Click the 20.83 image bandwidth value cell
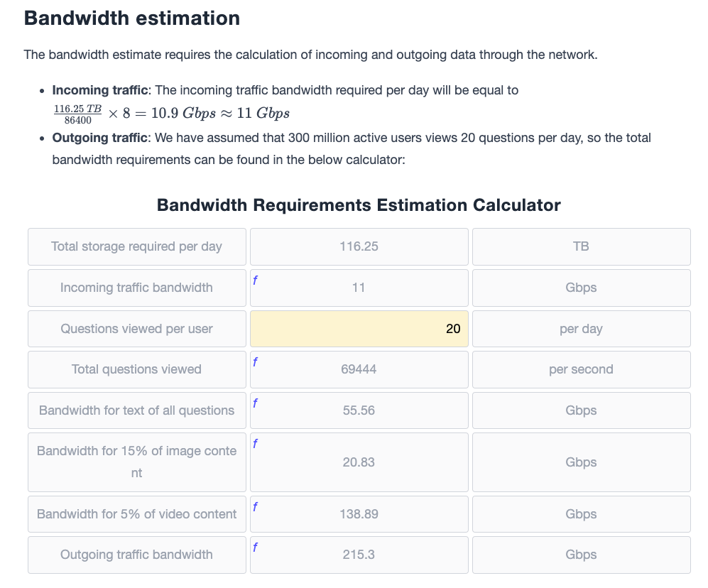Screen dimensions: 708x588 pyautogui.click(x=359, y=462)
